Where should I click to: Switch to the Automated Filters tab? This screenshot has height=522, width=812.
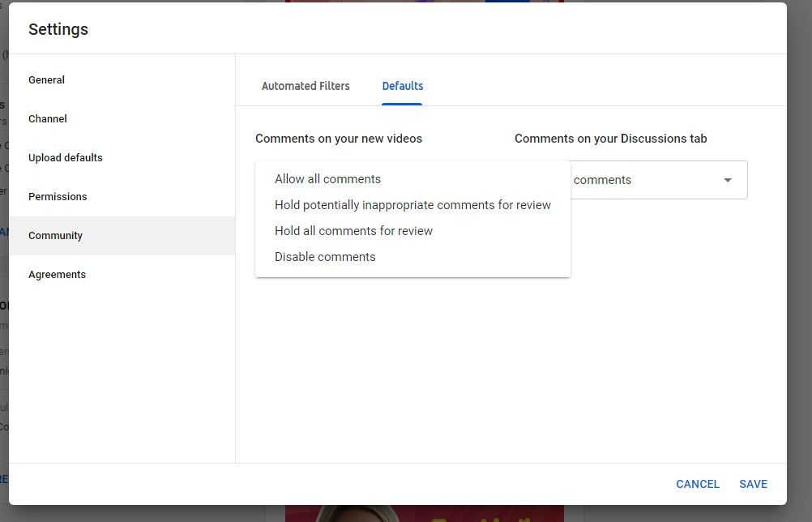click(x=306, y=86)
